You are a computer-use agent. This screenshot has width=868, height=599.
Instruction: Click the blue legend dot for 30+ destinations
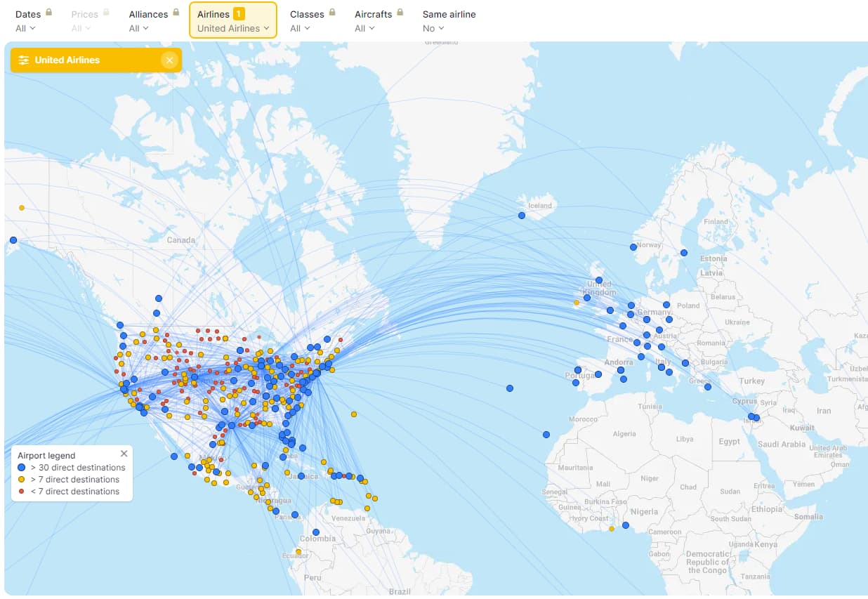(x=22, y=468)
